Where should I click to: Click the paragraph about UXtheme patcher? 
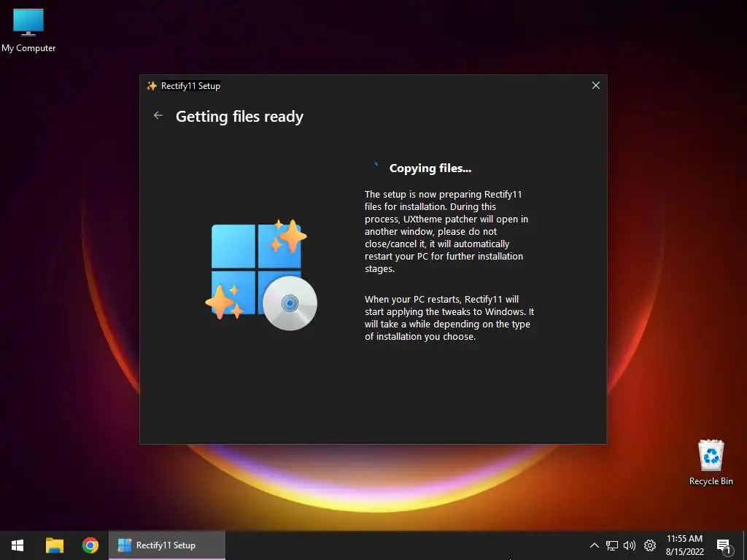(x=446, y=231)
